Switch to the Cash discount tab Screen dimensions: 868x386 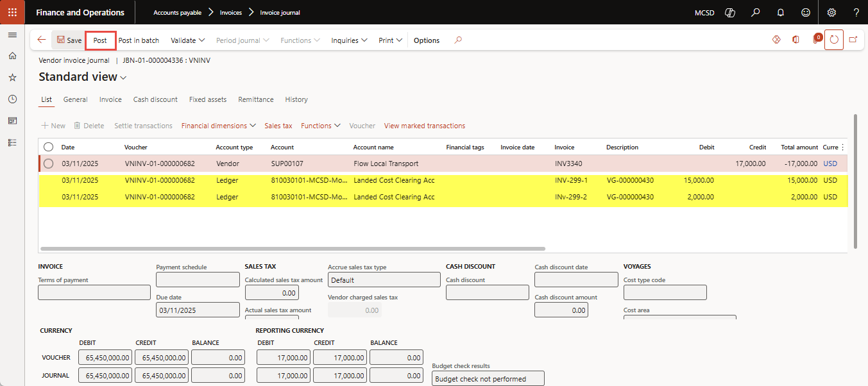(155, 99)
